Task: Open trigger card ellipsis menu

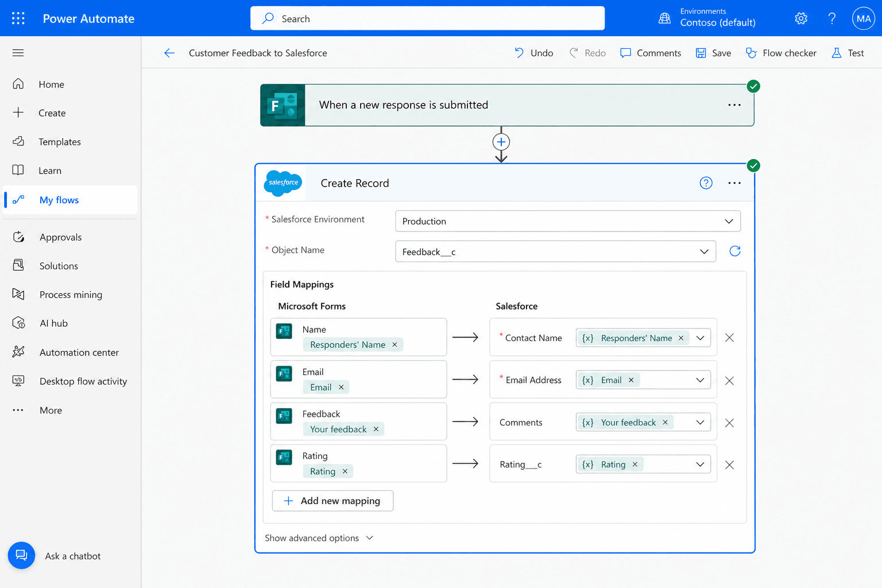Action: [734, 105]
